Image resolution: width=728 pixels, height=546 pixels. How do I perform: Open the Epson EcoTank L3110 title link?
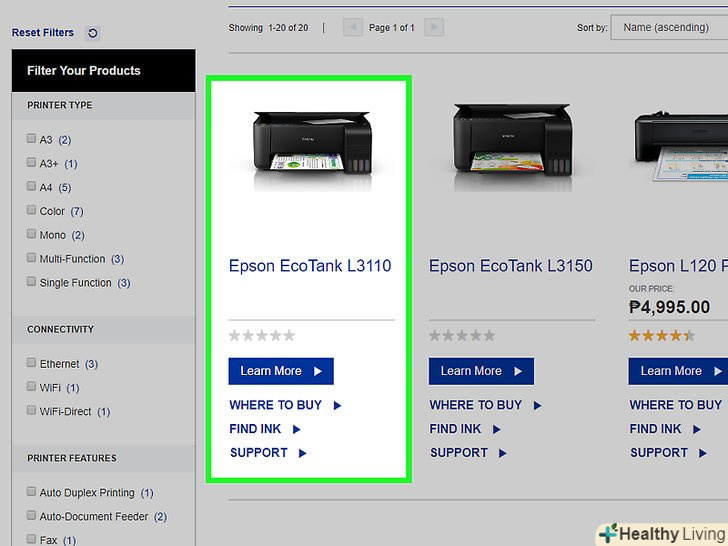(x=310, y=266)
